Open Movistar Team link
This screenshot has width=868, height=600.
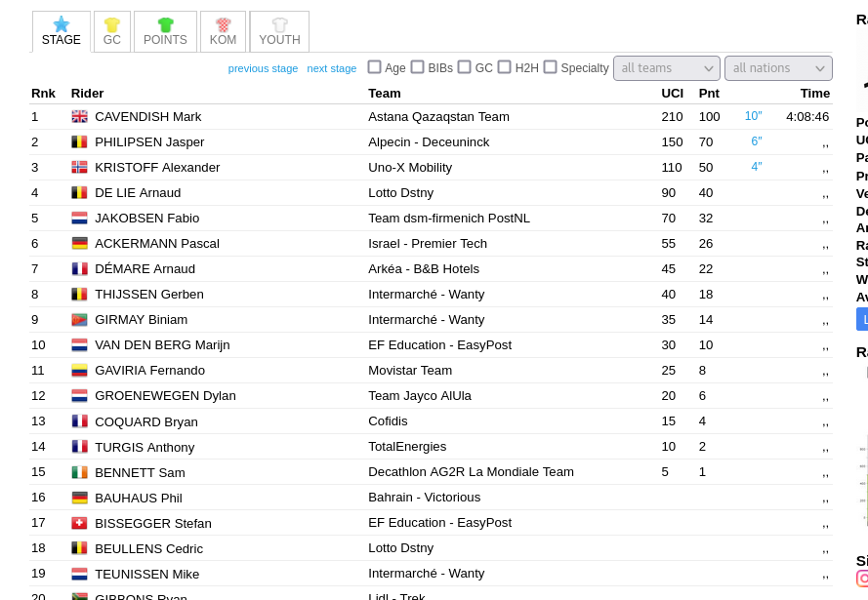[410, 371]
